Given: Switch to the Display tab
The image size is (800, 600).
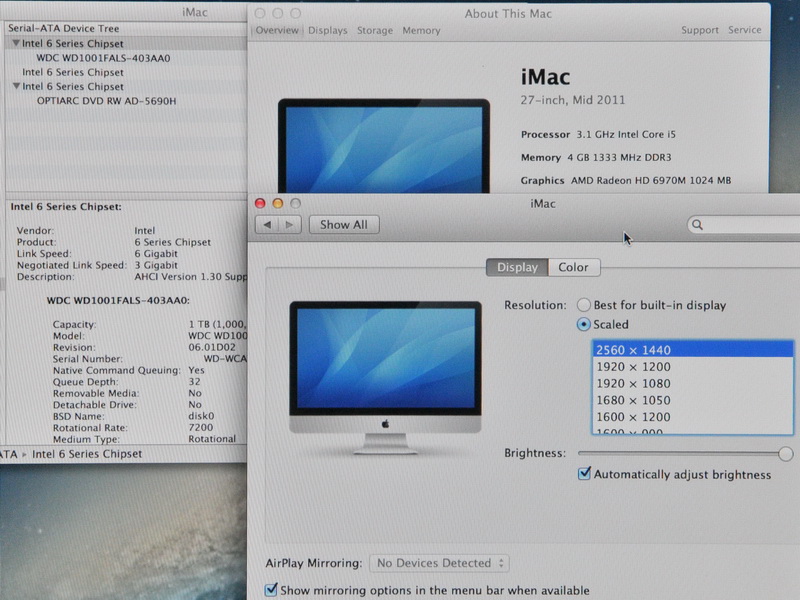Looking at the screenshot, I should pyautogui.click(x=517, y=267).
